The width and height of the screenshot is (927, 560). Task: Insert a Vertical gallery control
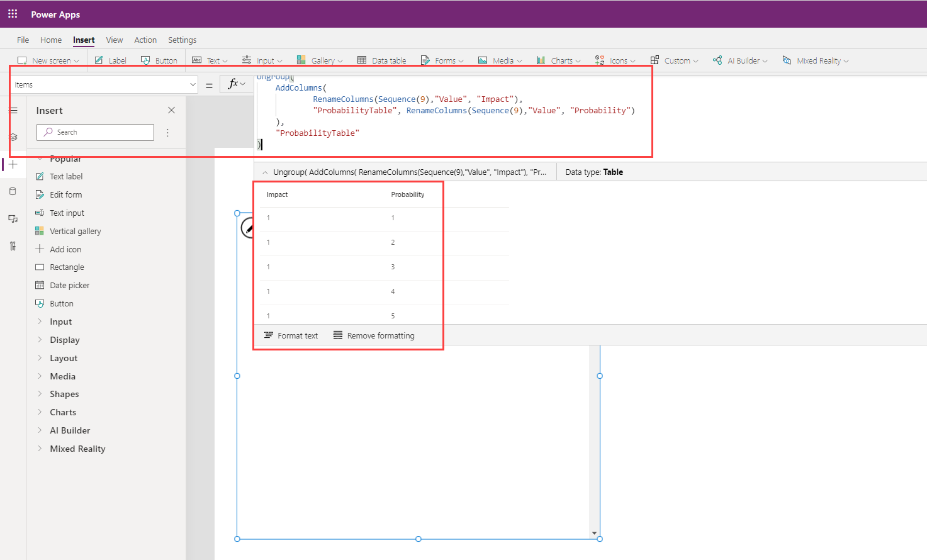(x=75, y=231)
